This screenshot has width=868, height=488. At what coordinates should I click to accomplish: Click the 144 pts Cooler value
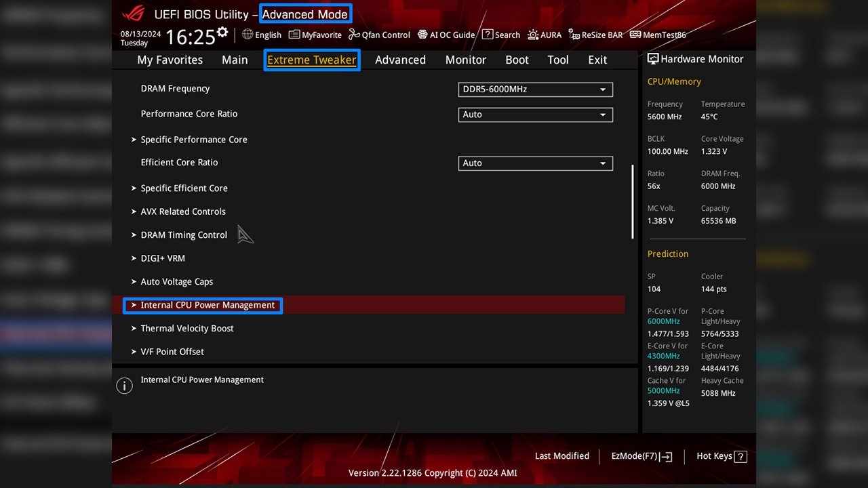(714, 289)
